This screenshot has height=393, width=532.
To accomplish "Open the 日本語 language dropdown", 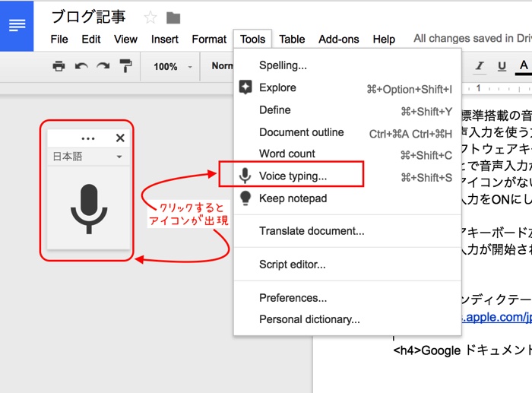I will [x=88, y=157].
